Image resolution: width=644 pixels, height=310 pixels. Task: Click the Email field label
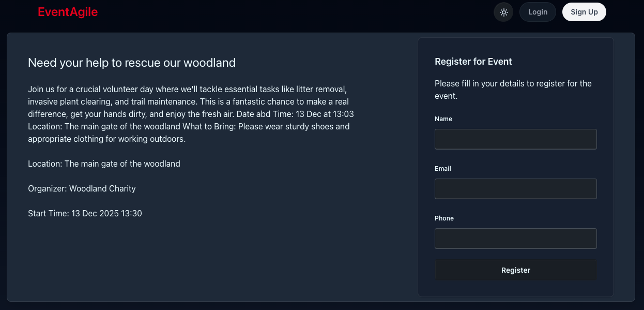tap(443, 169)
